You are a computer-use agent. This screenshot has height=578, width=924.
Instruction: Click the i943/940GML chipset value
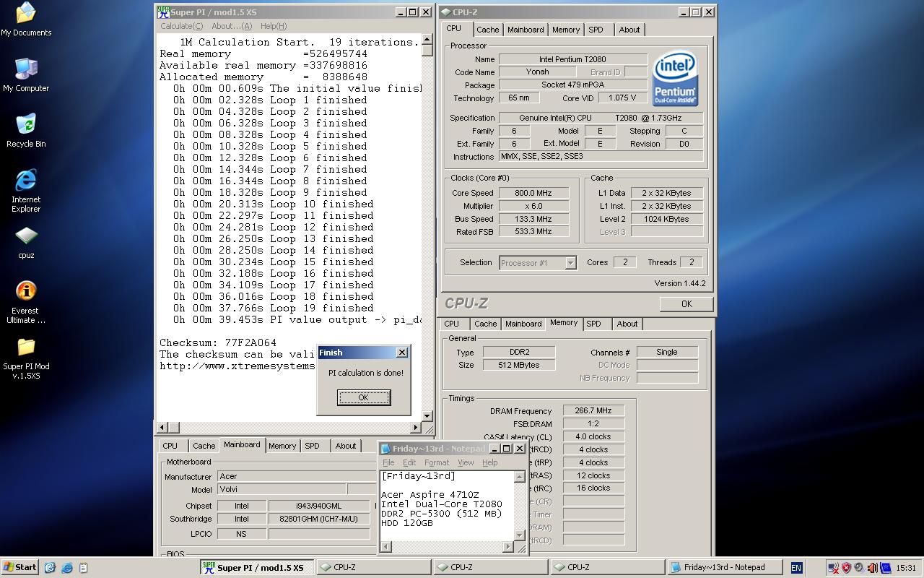coord(319,506)
